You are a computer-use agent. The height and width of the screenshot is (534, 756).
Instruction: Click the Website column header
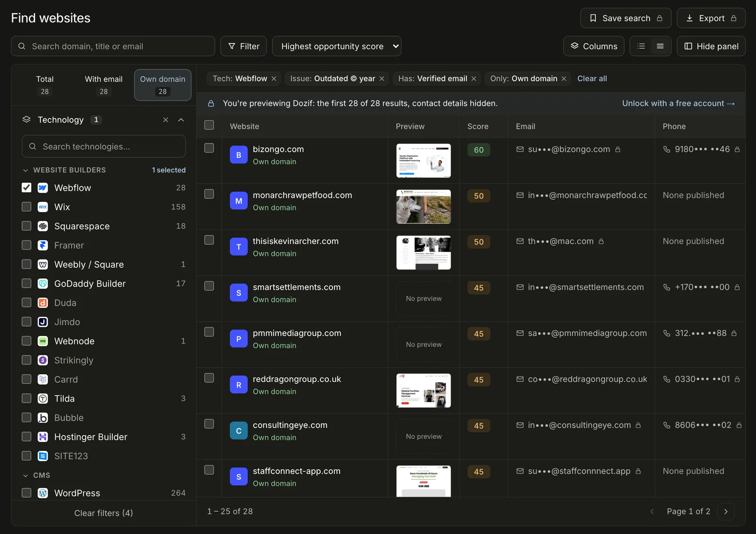(x=244, y=127)
